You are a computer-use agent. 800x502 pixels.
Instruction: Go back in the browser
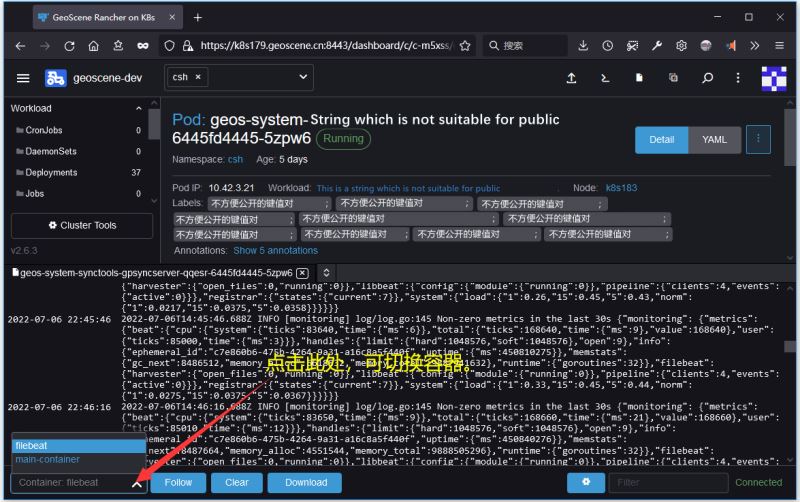point(20,46)
